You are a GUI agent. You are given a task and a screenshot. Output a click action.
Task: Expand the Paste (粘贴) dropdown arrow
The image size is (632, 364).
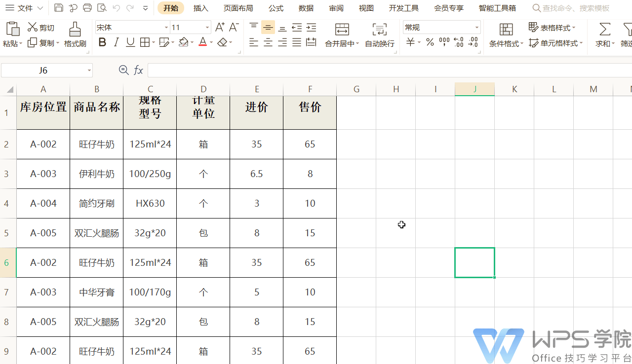21,43
